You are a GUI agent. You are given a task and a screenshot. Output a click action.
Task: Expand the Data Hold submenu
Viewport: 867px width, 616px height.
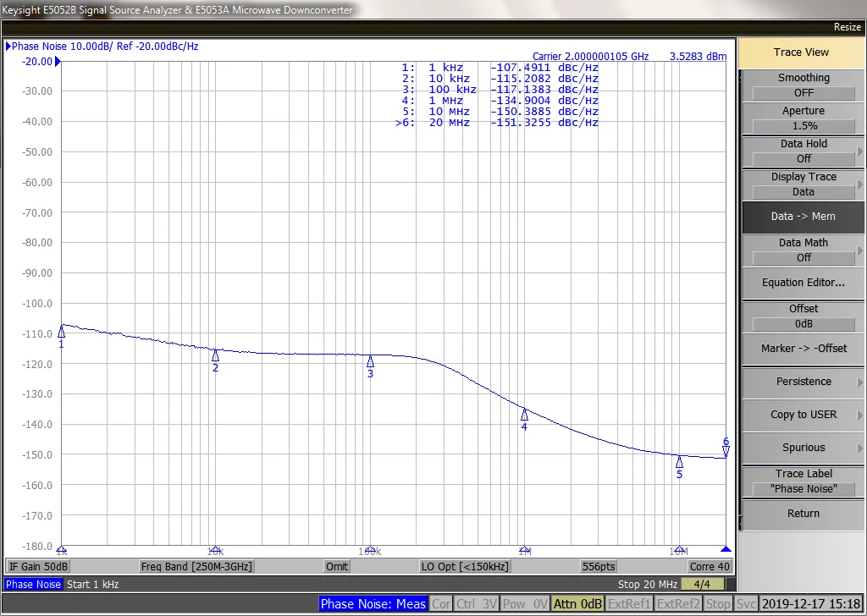click(803, 151)
